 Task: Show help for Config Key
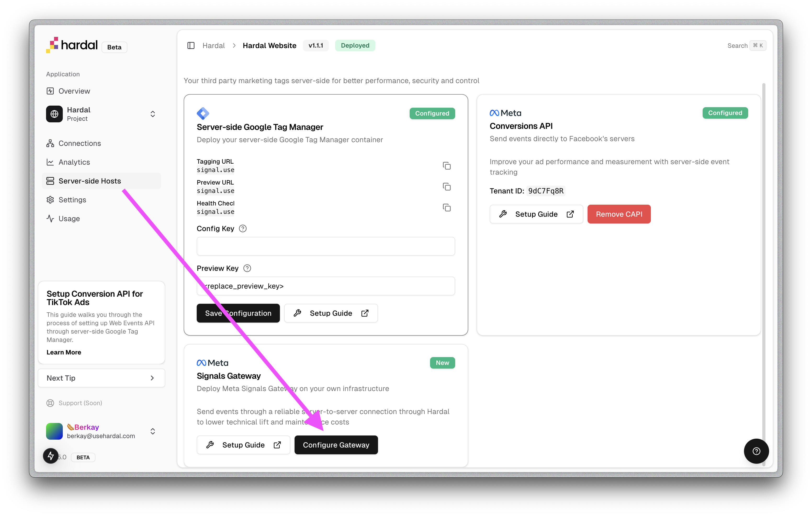243,228
